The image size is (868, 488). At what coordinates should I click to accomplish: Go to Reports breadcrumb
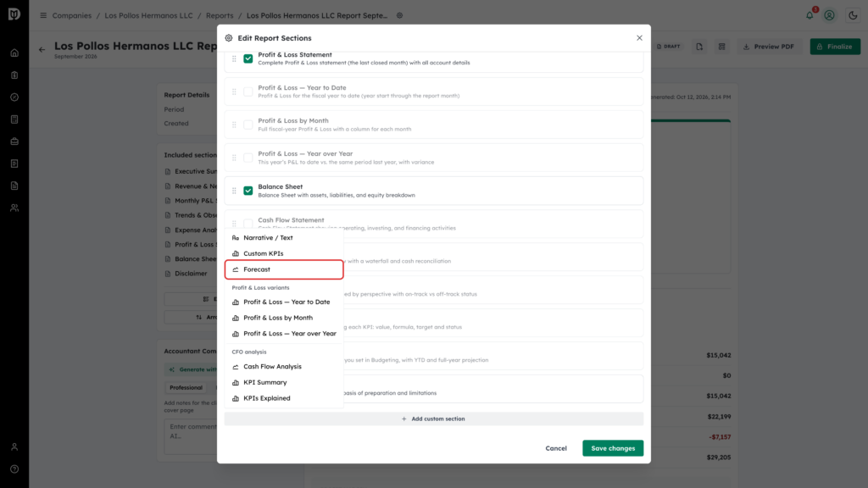220,15
